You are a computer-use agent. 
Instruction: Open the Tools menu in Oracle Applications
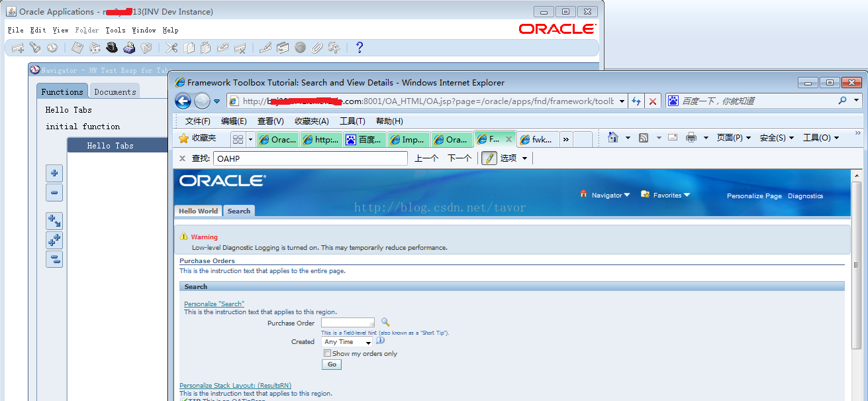click(115, 30)
